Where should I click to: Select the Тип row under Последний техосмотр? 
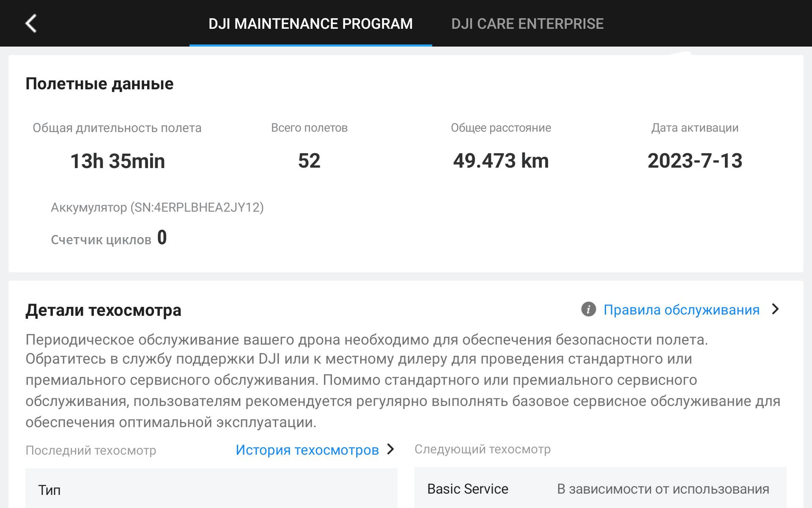click(x=211, y=489)
